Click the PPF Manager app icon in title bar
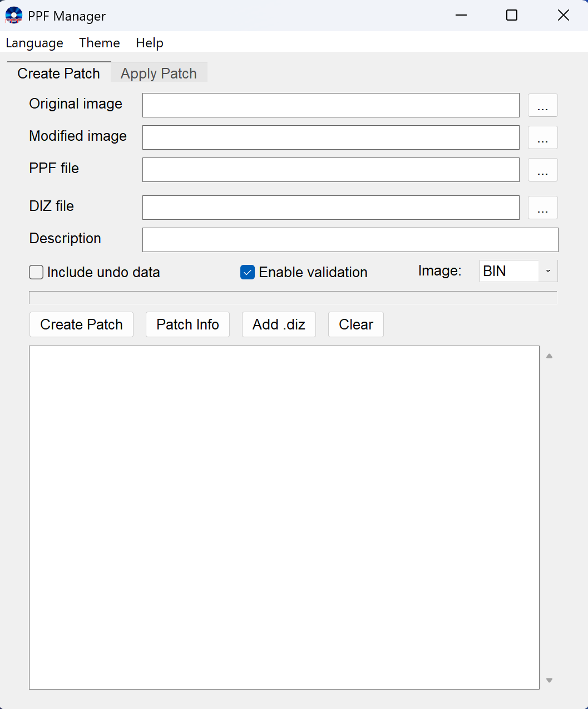Screen dimensions: 588x709 click(x=14, y=16)
